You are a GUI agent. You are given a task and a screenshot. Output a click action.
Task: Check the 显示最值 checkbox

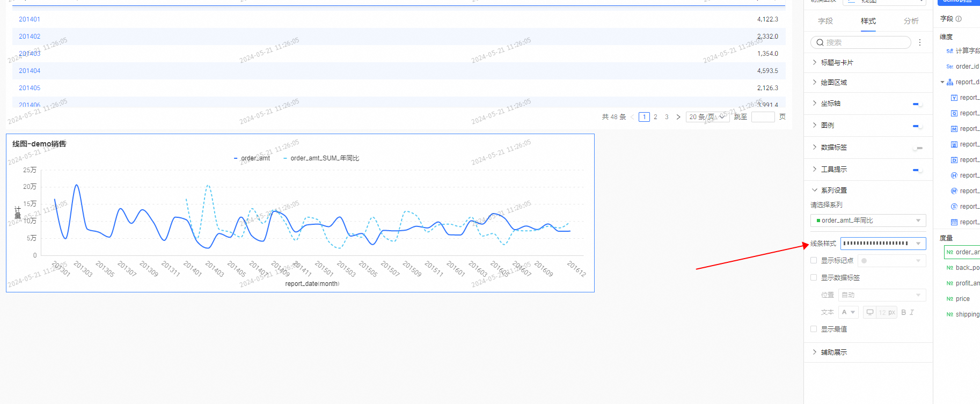[x=814, y=329]
